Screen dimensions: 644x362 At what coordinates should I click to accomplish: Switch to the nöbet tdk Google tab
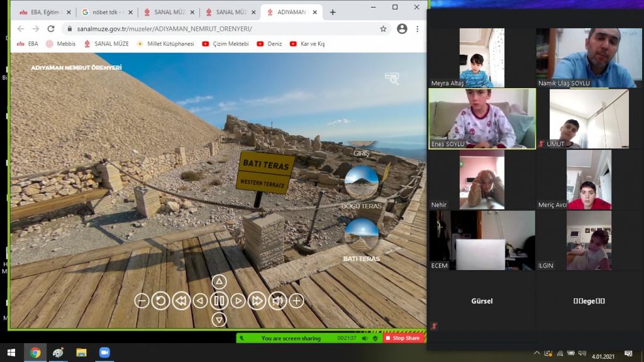click(103, 13)
